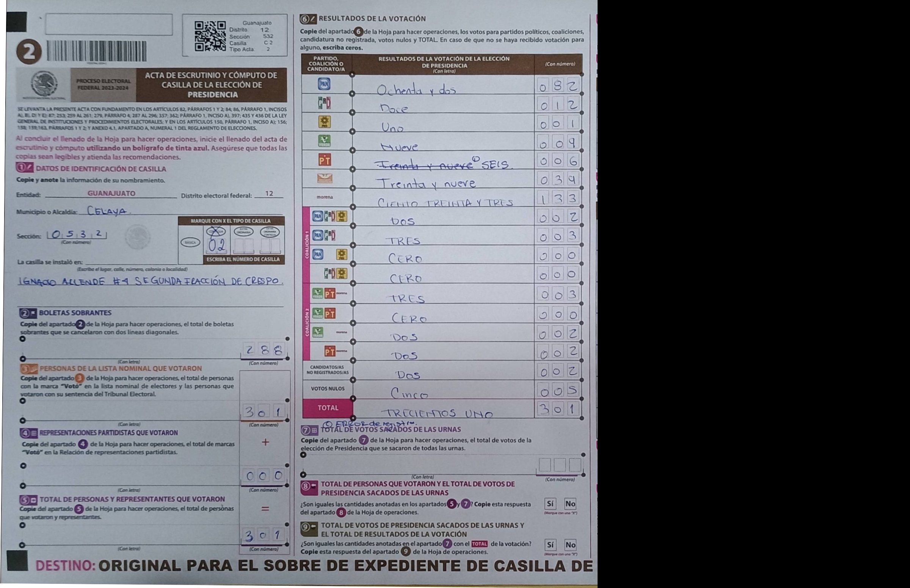Viewport: 910px width, 588px height.
Task: Click the section 2 badge beside Boletas sobrantes
Action: point(28,313)
